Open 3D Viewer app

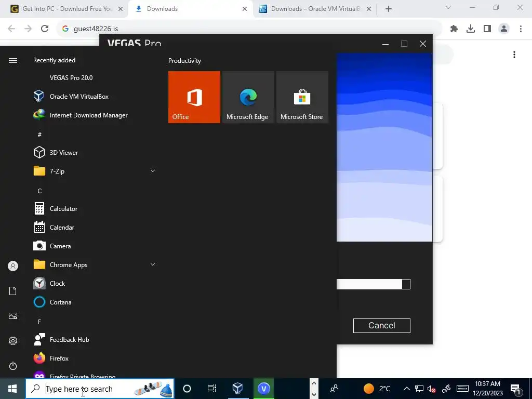95,153
